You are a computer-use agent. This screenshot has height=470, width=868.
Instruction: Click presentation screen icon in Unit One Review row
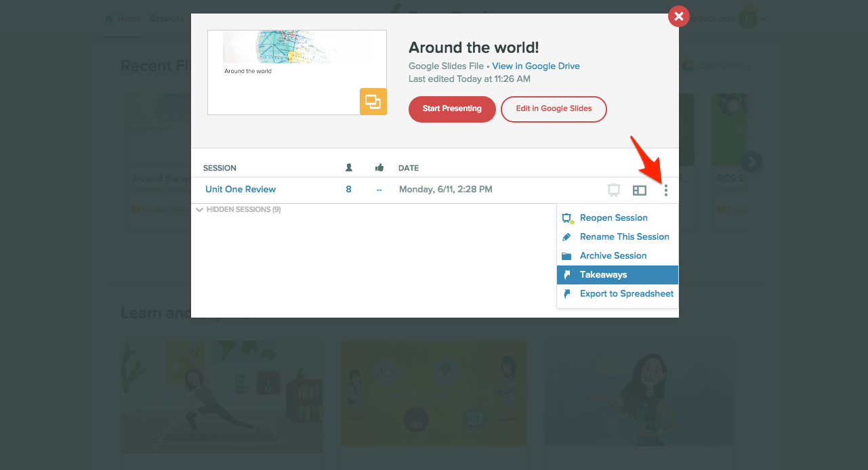[614, 190]
